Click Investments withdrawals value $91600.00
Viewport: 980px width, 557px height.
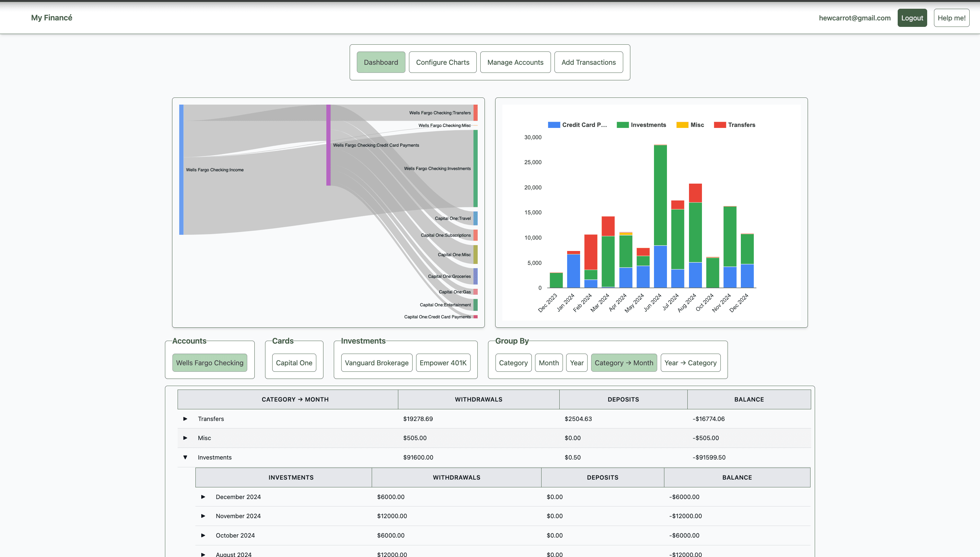pyautogui.click(x=418, y=458)
